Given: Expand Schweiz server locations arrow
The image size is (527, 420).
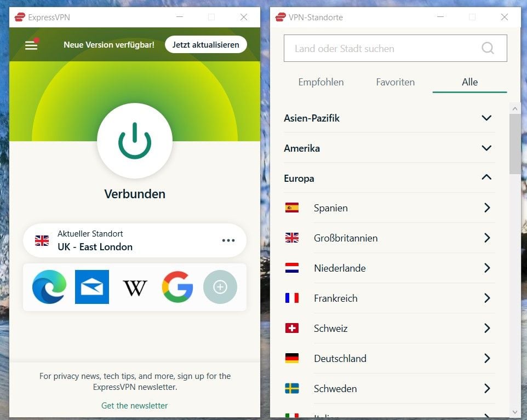Looking at the screenshot, I should point(487,328).
